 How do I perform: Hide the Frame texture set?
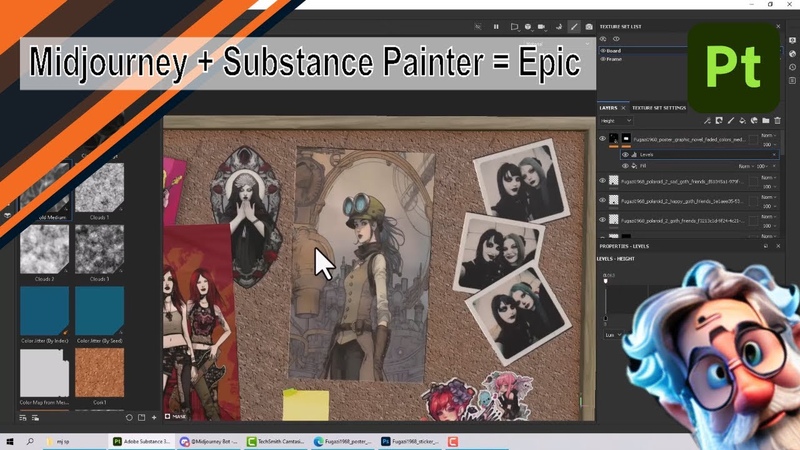603,59
